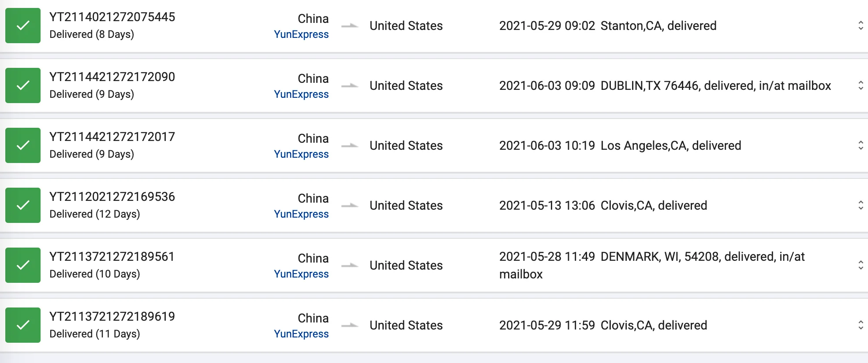Click green status icon for YT2114421272172017
The height and width of the screenshot is (363, 868).
[x=23, y=145]
